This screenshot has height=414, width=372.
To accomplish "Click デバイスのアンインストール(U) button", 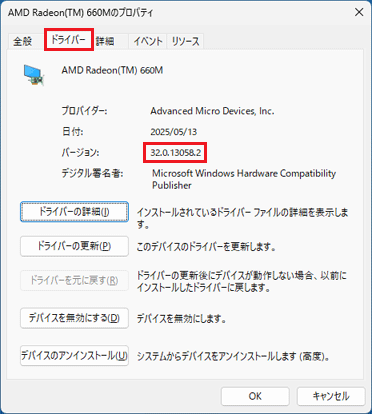I will click(x=74, y=356).
